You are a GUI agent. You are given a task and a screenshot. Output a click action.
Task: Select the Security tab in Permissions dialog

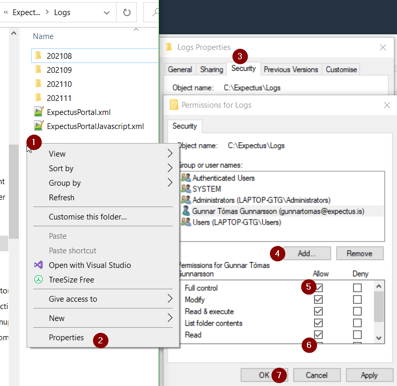(185, 126)
